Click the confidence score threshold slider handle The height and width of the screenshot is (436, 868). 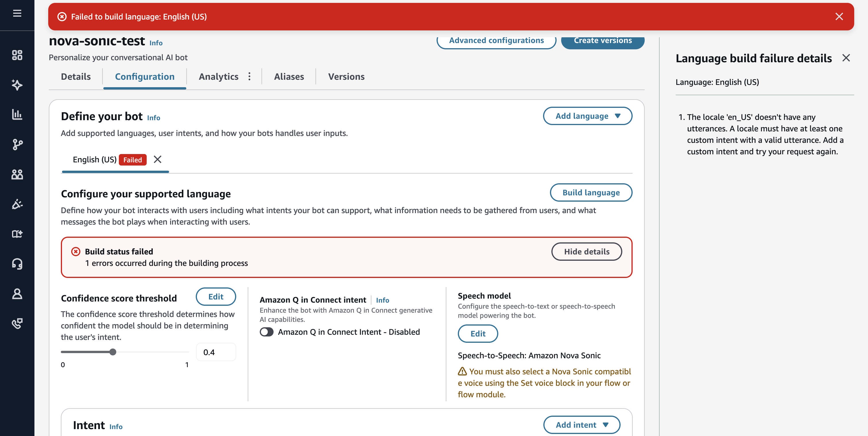[x=113, y=352]
